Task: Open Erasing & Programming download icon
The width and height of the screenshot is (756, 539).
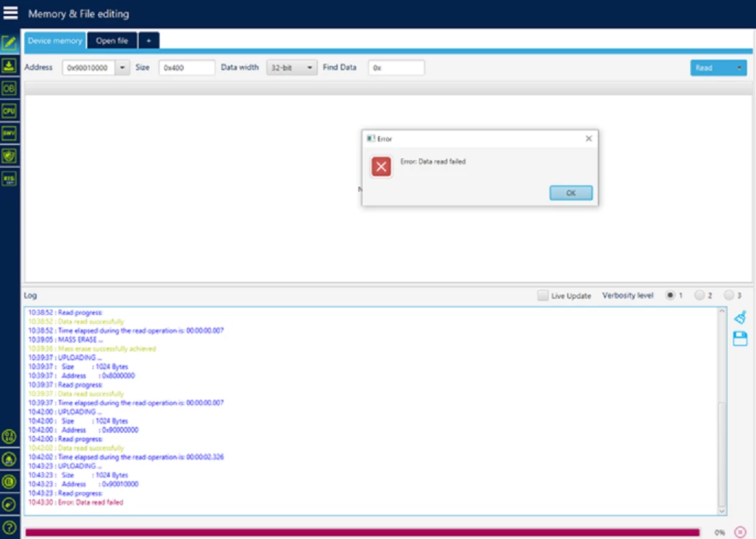Action: pyautogui.click(x=10, y=66)
